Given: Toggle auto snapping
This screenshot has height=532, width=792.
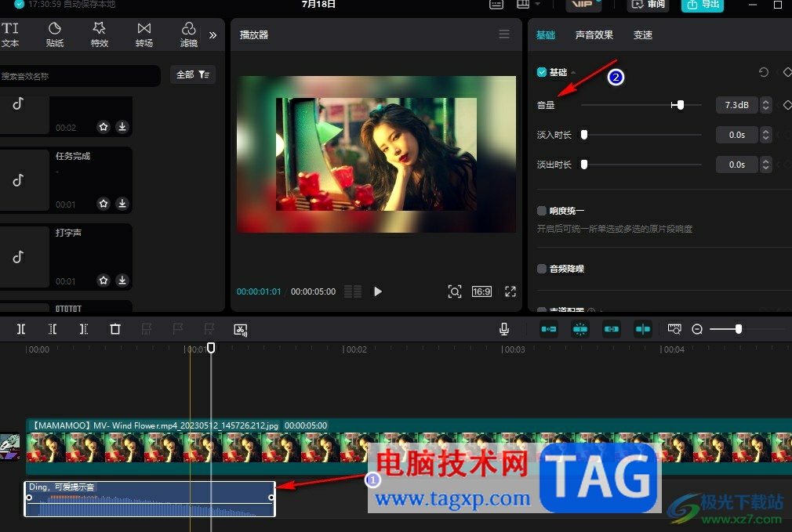Looking at the screenshot, I should (579, 329).
